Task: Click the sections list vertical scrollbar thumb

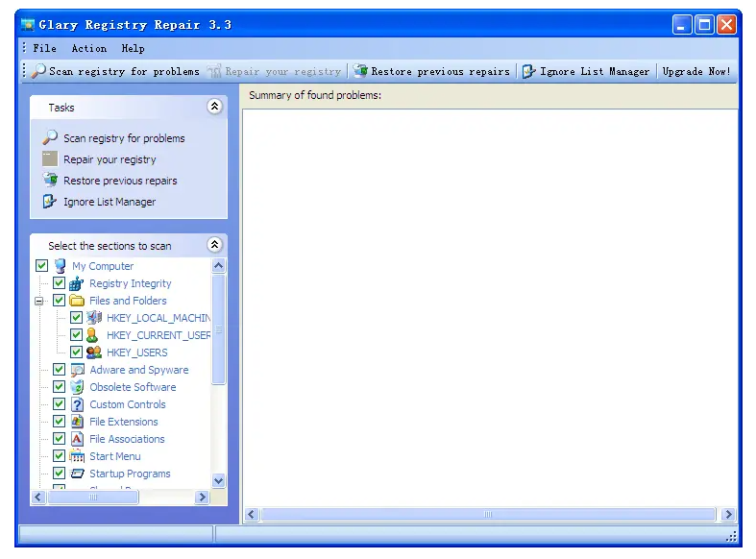Action: coord(218,329)
